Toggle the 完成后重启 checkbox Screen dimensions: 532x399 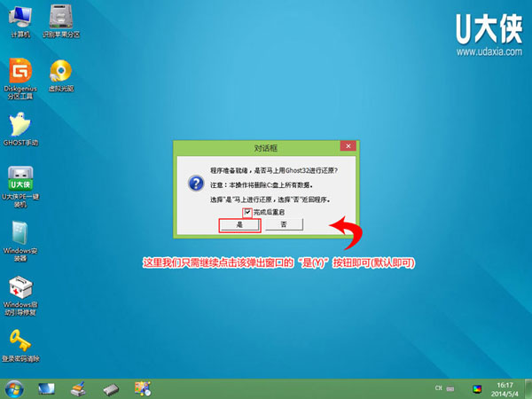[247, 213]
